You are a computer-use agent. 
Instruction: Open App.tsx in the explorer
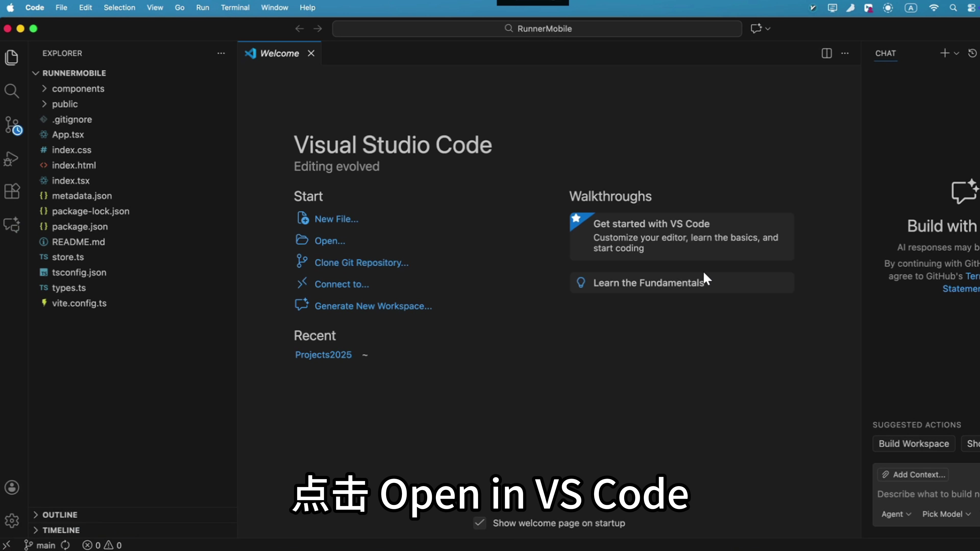point(68,135)
